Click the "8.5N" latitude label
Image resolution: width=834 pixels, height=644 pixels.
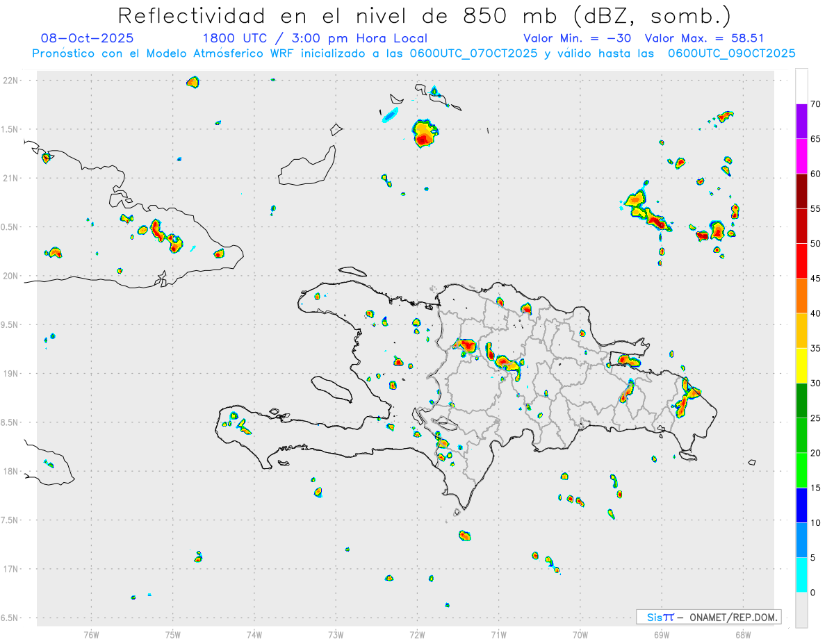[x=10, y=422]
